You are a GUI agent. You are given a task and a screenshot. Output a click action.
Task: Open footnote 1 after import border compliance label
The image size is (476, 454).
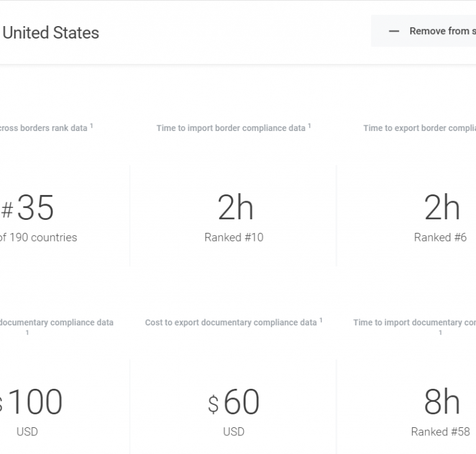tap(309, 125)
